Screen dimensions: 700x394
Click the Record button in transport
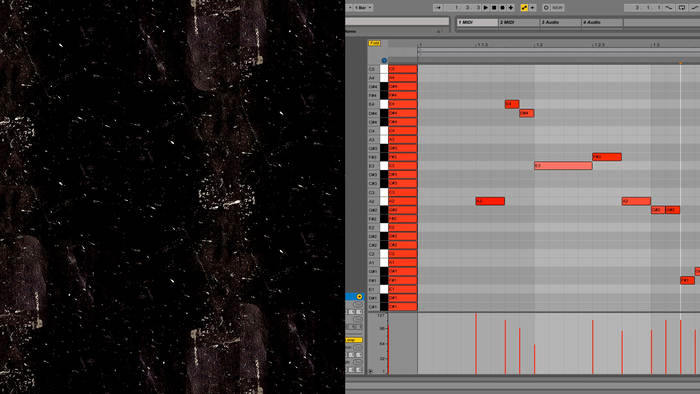(502, 8)
